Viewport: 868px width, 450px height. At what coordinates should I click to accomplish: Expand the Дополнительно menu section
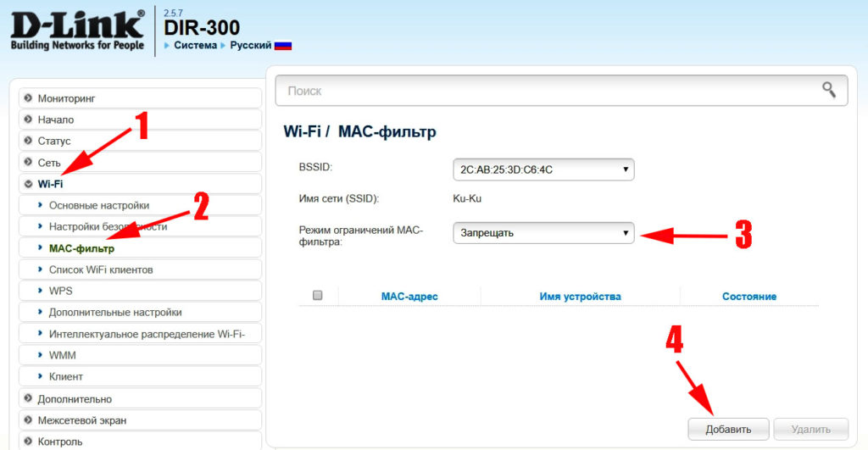(140, 398)
